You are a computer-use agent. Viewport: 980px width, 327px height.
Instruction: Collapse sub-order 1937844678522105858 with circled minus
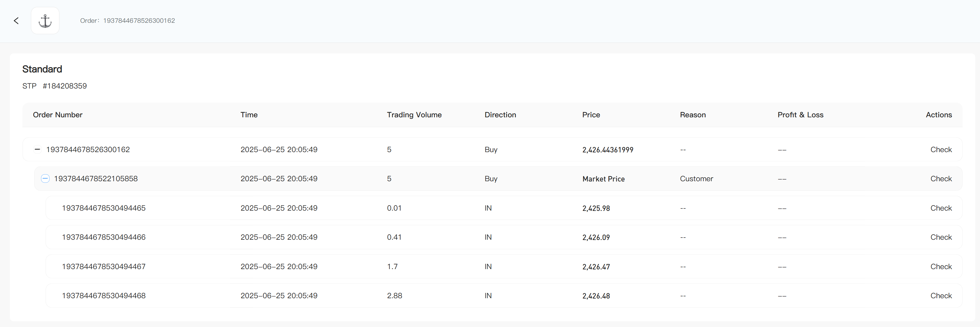(45, 178)
